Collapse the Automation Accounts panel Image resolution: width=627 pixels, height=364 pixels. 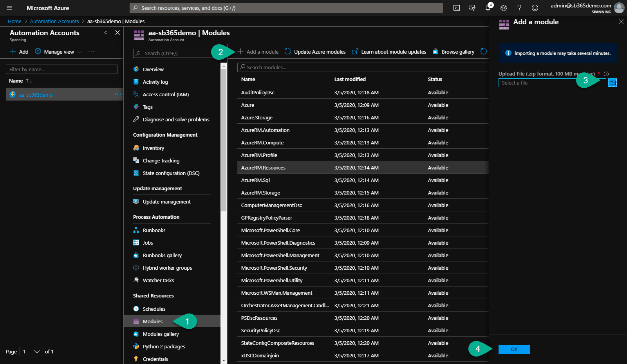point(105,32)
